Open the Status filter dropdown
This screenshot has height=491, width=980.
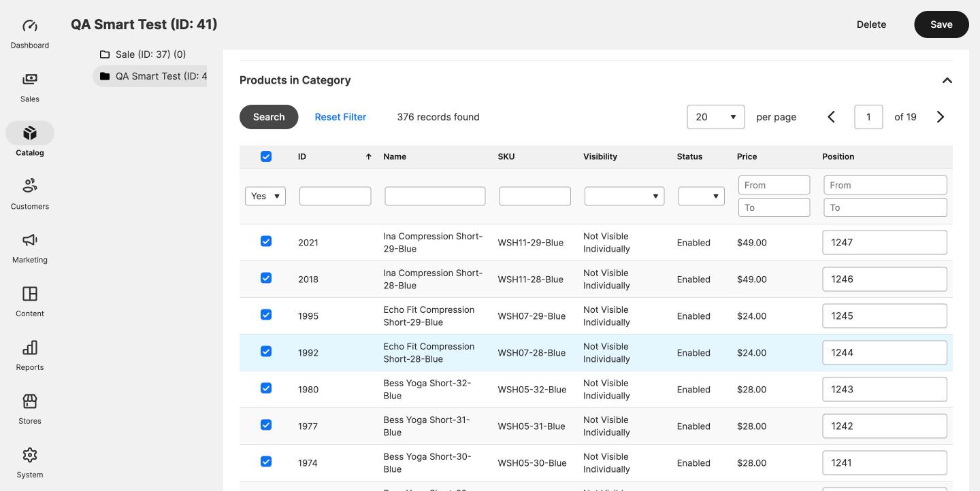tap(701, 196)
